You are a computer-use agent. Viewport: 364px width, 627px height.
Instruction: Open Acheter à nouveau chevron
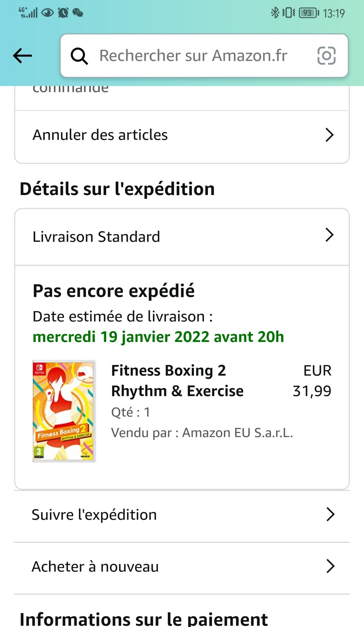(x=330, y=566)
